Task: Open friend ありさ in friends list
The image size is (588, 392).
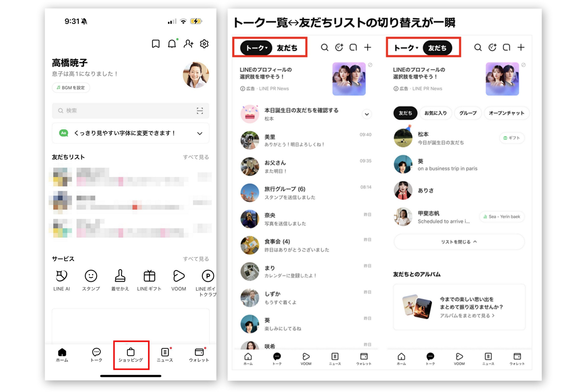Action: [459, 191]
